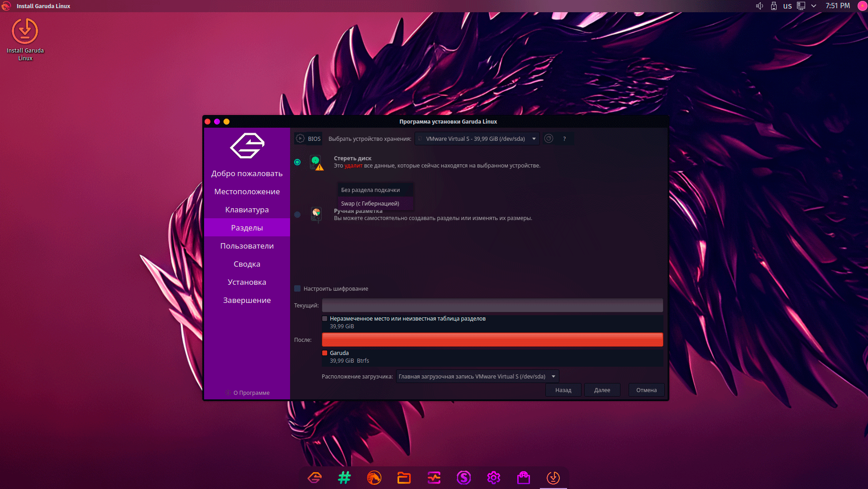Click the red 'После' partition preview bar

492,340
